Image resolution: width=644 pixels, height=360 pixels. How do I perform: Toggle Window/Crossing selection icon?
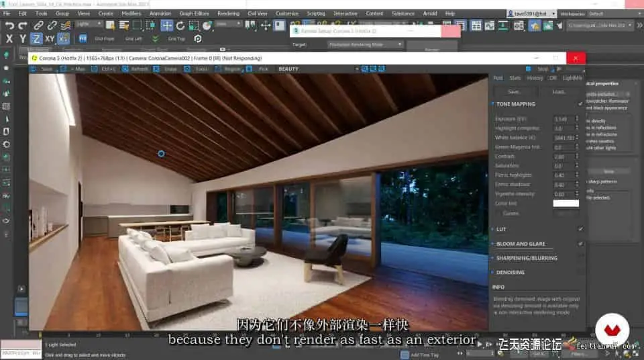tap(150, 26)
